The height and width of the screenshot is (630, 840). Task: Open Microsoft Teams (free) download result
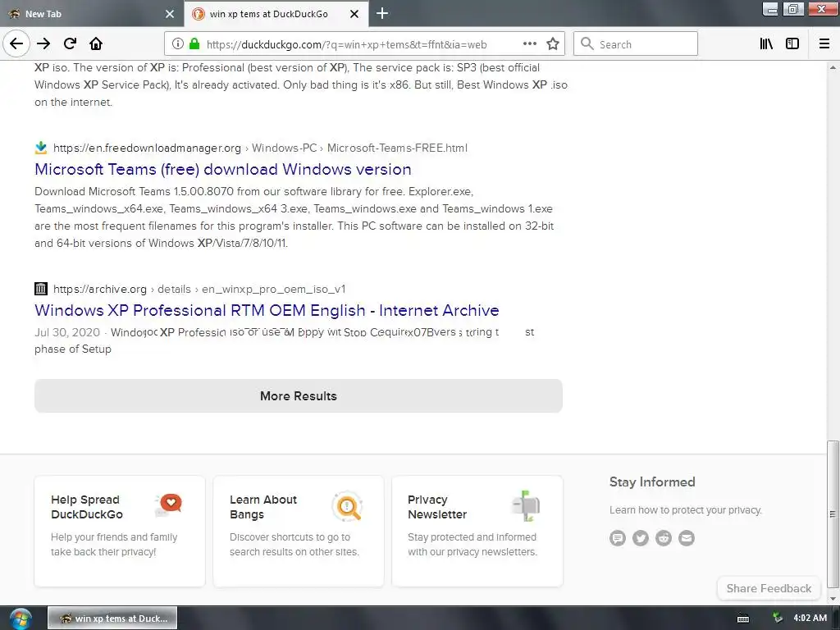click(223, 169)
